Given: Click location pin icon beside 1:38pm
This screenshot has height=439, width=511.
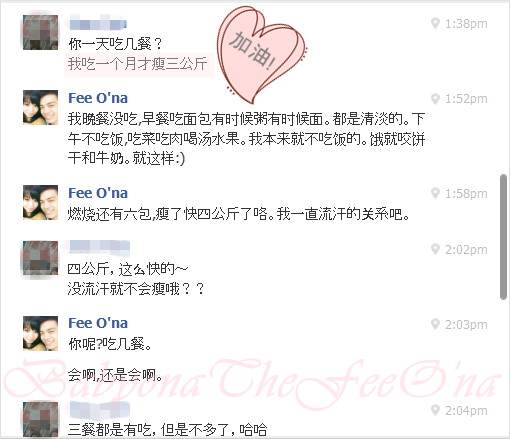Looking at the screenshot, I should coord(435,23).
